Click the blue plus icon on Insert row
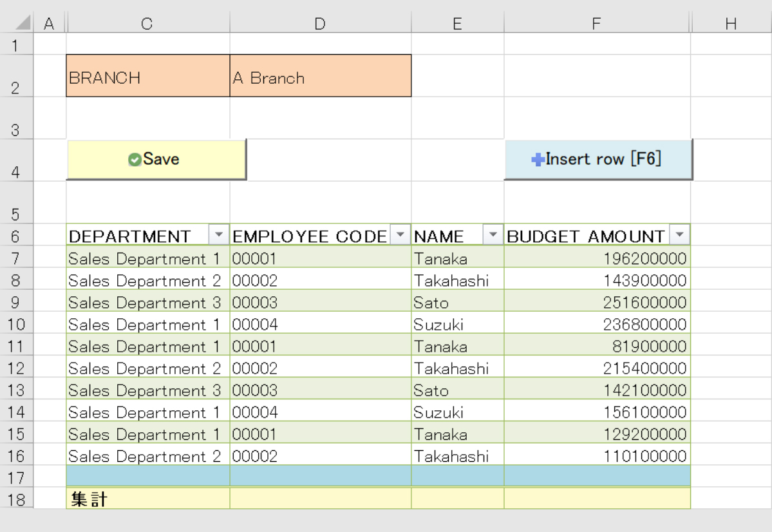The width and height of the screenshot is (772, 532). pos(538,160)
